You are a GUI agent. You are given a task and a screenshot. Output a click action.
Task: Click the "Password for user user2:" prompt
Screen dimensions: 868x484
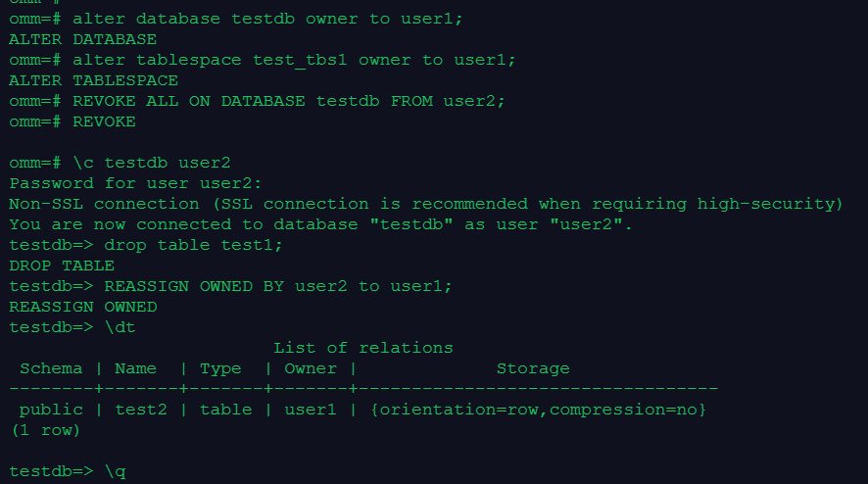tap(120, 183)
